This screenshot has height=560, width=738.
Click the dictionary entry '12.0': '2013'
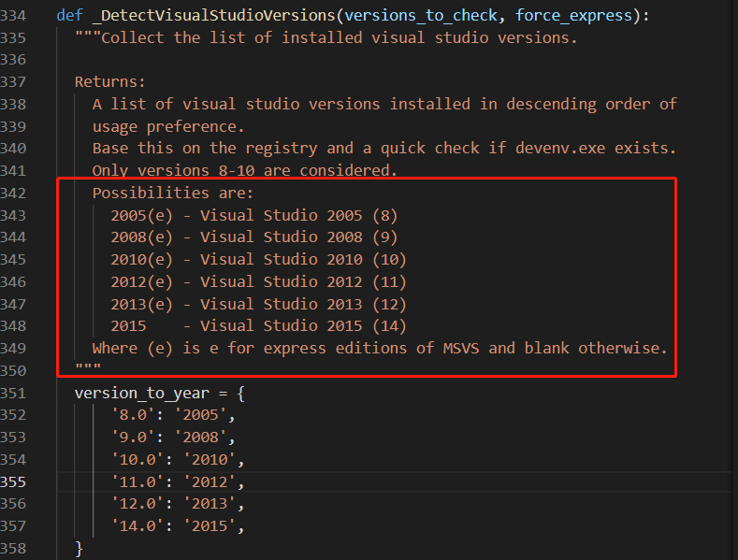[178, 504]
